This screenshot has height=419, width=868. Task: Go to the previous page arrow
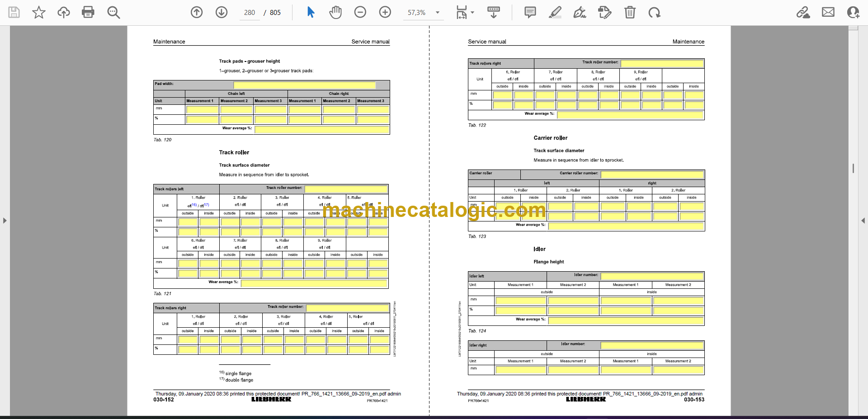[x=197, y=12]
